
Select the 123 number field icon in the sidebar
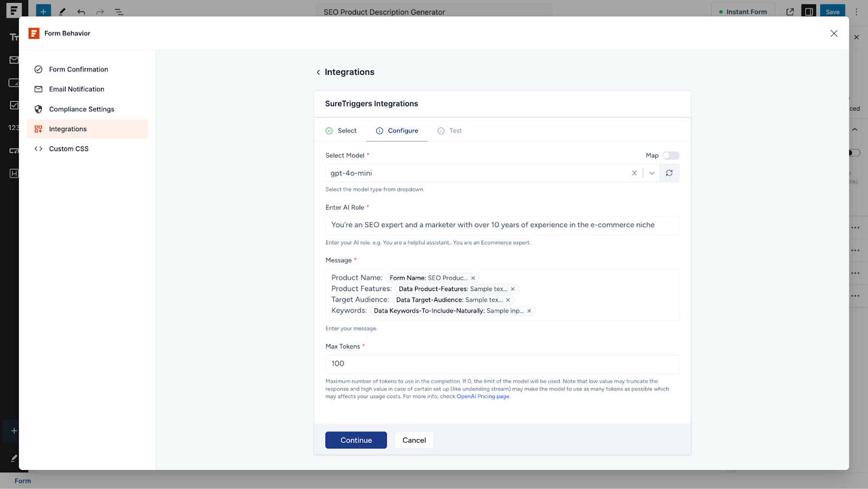13,127
